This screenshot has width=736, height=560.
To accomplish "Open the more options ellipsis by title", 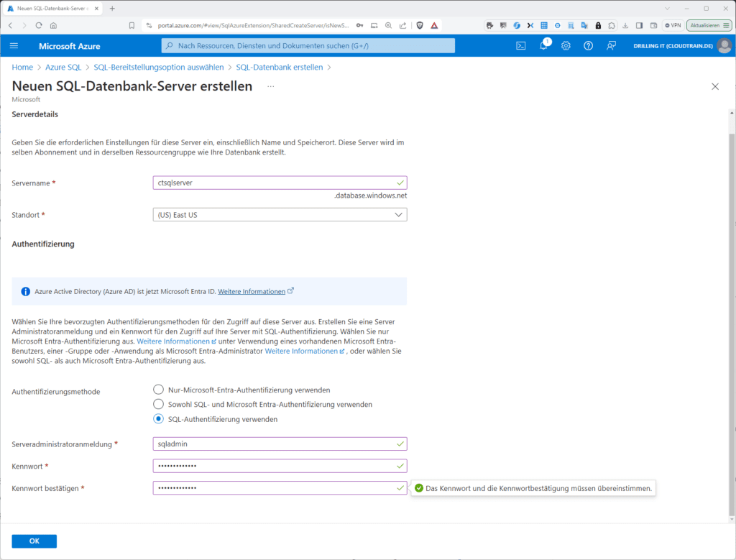I will click(271, 86).
